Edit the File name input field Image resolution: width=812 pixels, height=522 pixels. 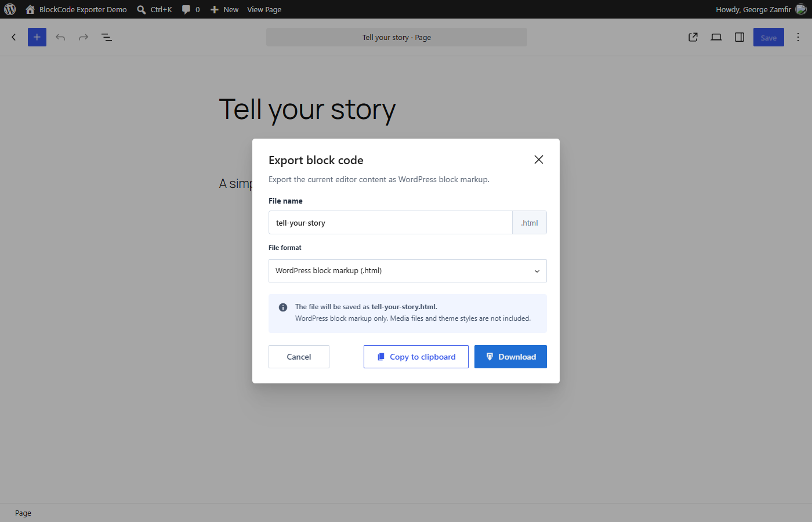click(x=390, y=223)
